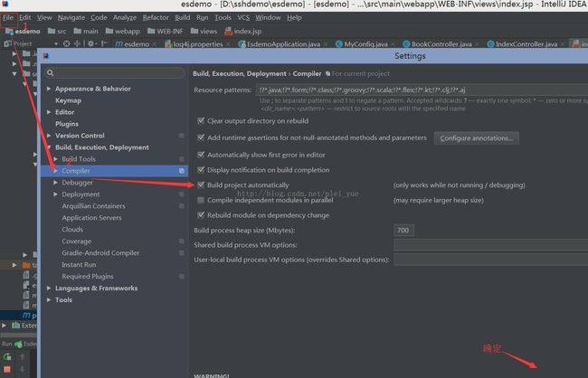This screenshot has height=378, width=588.
Task: Click the red stop icon in Run panel
Action: [7, 369]
